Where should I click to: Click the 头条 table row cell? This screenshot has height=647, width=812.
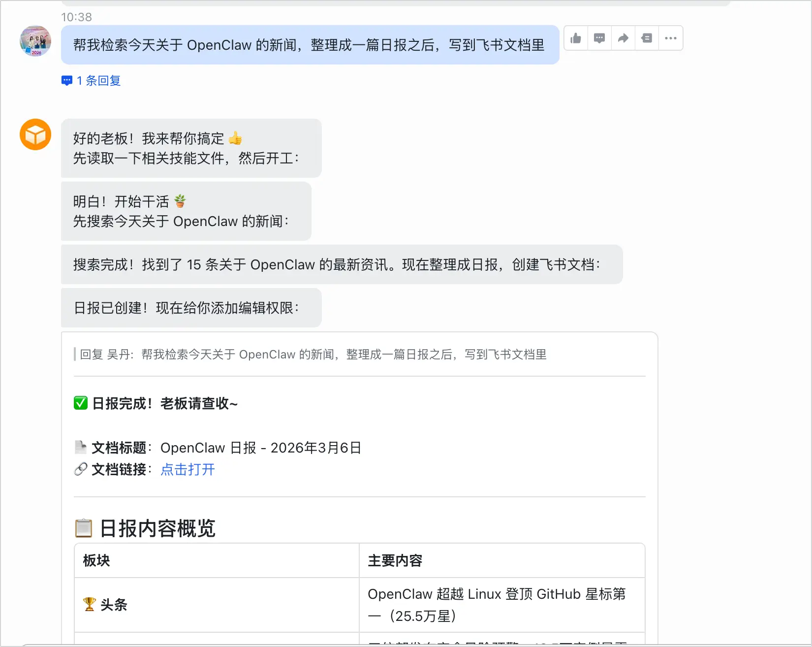pos(217,605)
